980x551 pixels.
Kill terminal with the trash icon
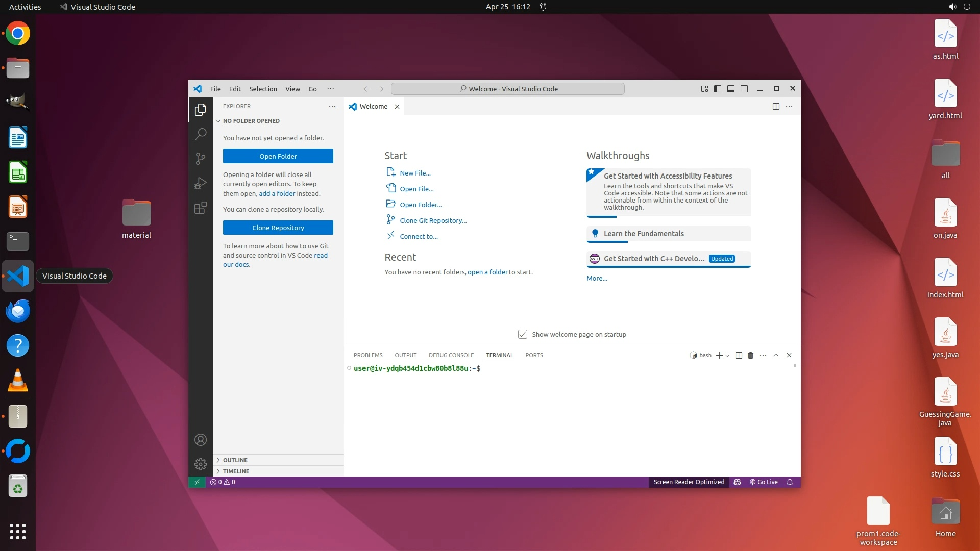[x=750, y=355]
